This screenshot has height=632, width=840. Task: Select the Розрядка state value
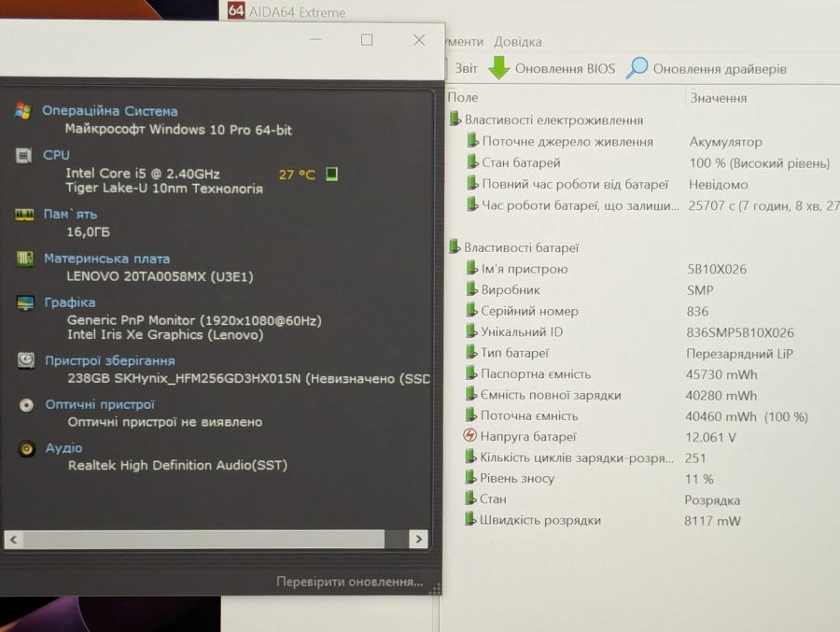712,499
